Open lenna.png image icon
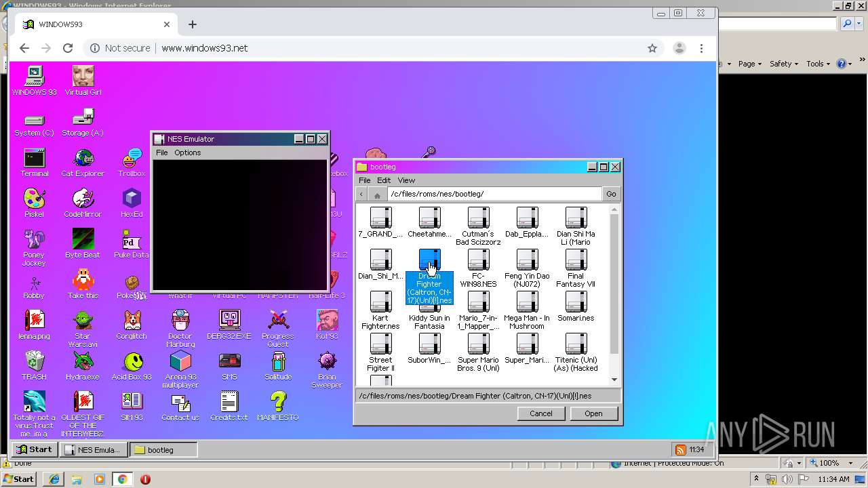The height and width of the screenshot is (488, 868). [x=34, y=325]
